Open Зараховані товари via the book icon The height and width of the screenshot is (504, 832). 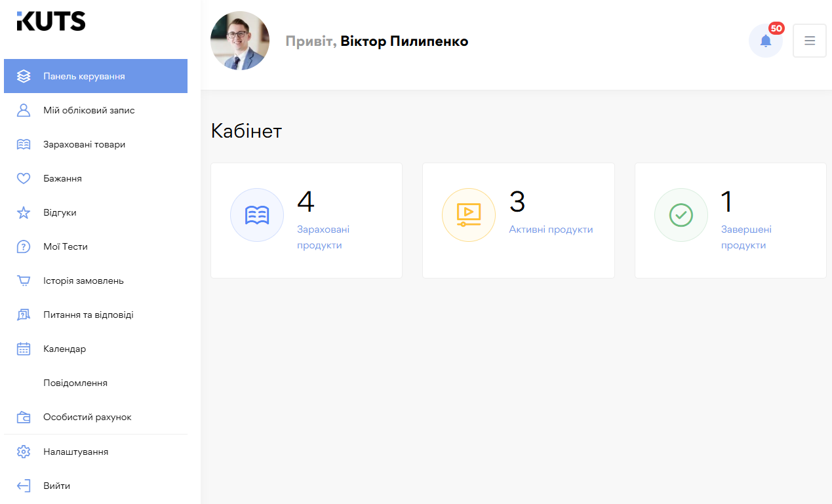(x=24, y=144)
